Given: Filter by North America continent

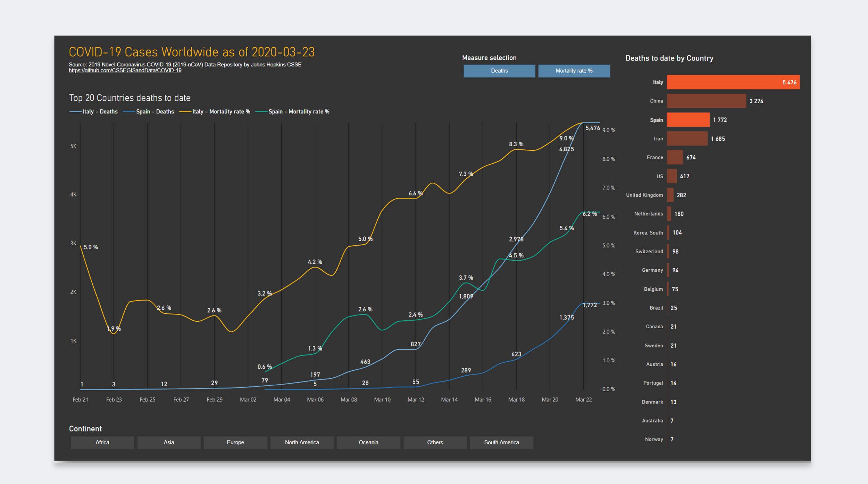Looking at the screenshot, I should pos(302,442).
